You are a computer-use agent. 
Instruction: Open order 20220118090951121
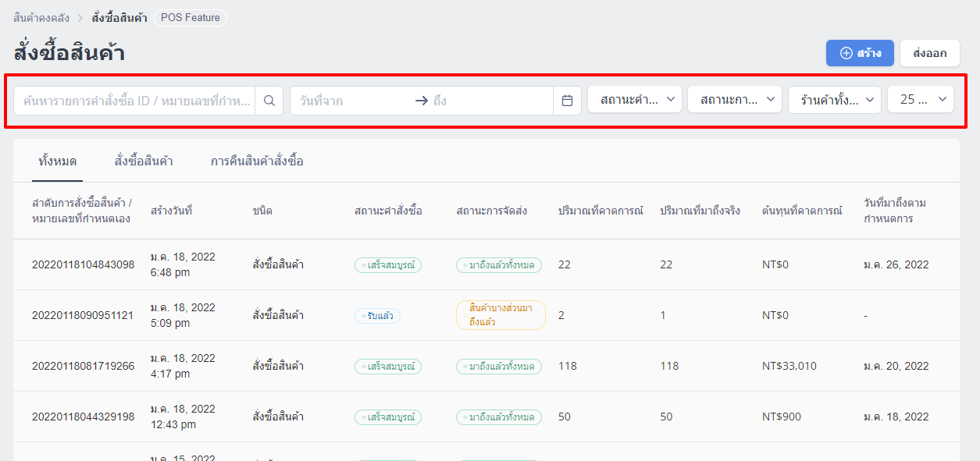click(x=83, y=315)
